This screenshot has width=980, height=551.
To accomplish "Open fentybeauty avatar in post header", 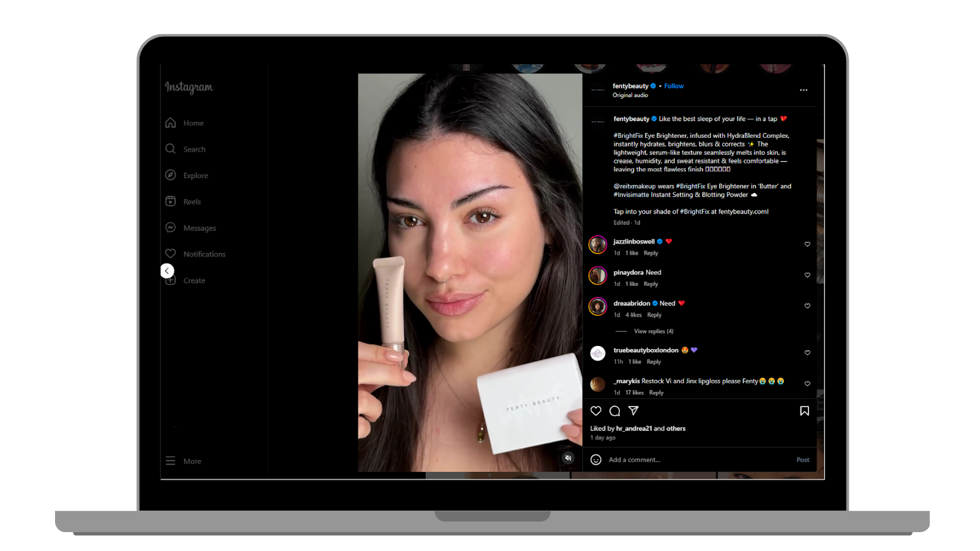I will (598, 90).
